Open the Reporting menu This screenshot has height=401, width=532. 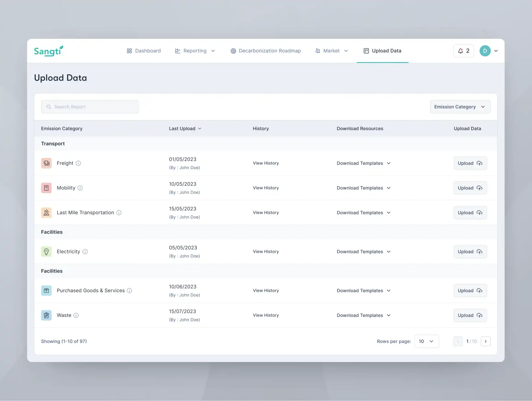(195, 51)
